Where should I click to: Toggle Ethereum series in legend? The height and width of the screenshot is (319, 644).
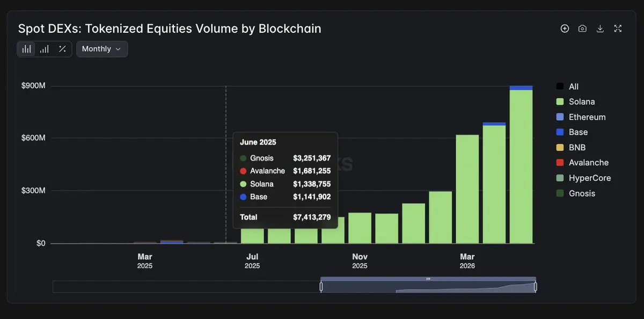coord(581,117)
